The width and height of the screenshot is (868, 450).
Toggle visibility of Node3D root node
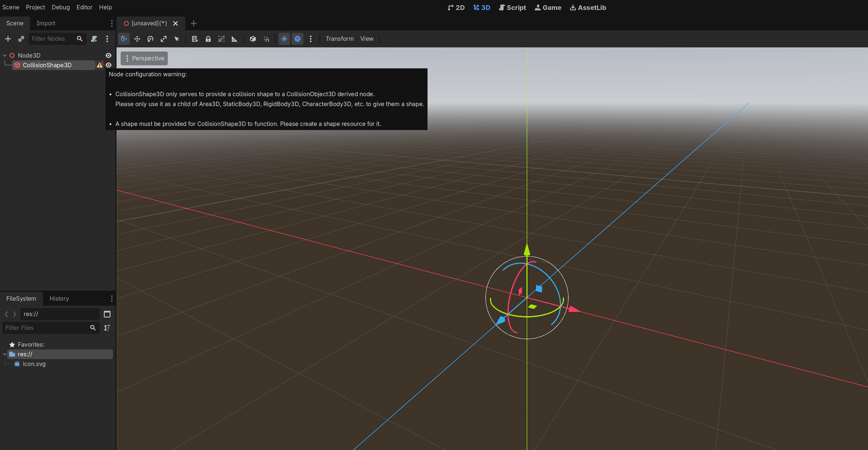pyautogui.click(x=109, y=55)
